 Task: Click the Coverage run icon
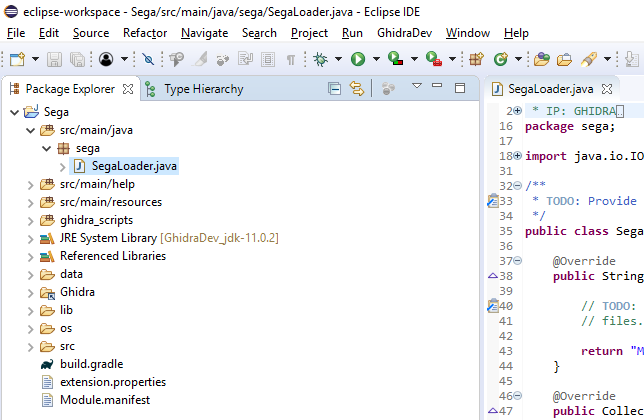(x=395, y=59)
